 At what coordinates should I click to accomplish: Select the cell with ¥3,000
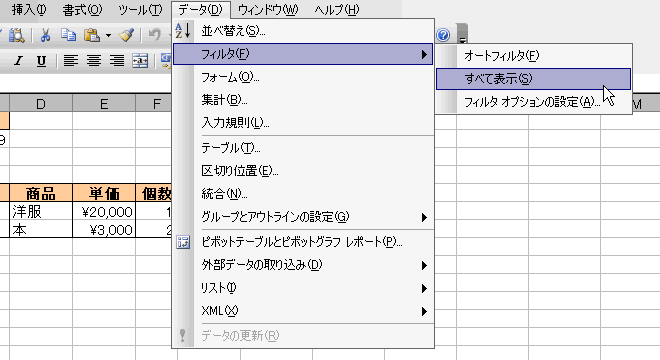coord(104,229)
